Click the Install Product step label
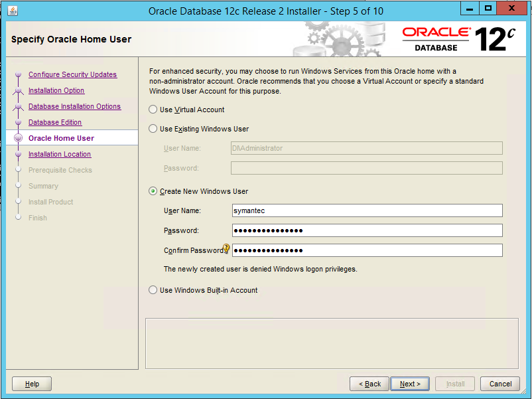This screenshot has height=399, width=532. pyautogui.click(x=51, y=202)
